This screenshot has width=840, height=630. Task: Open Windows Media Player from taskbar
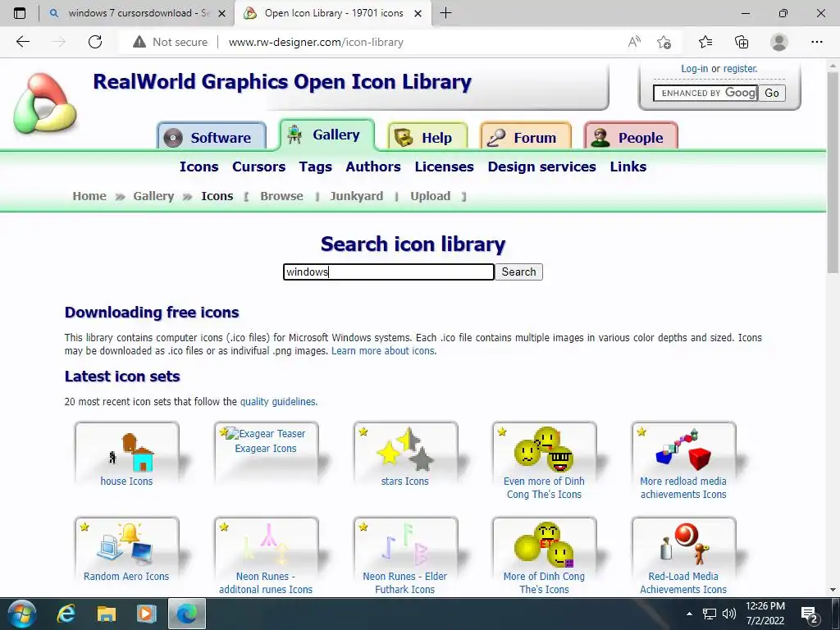(146, 614)
